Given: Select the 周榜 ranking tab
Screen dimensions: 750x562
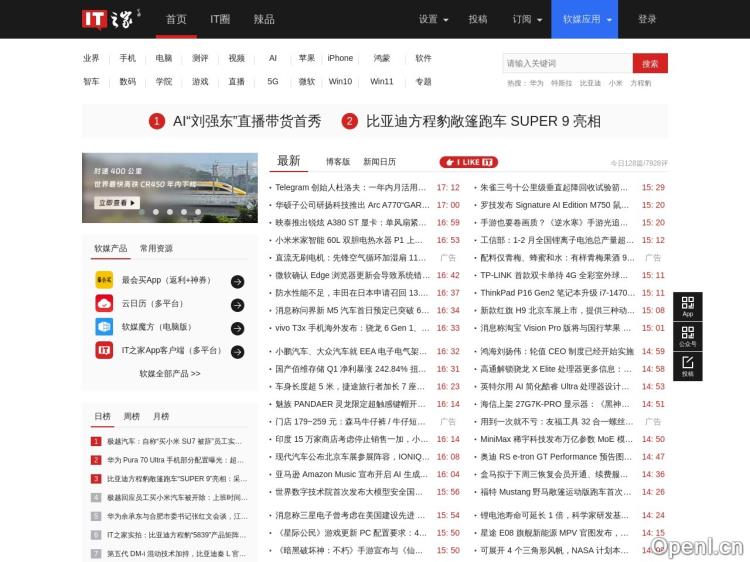Looking at the screenshot, I should (x=132, y=416).
